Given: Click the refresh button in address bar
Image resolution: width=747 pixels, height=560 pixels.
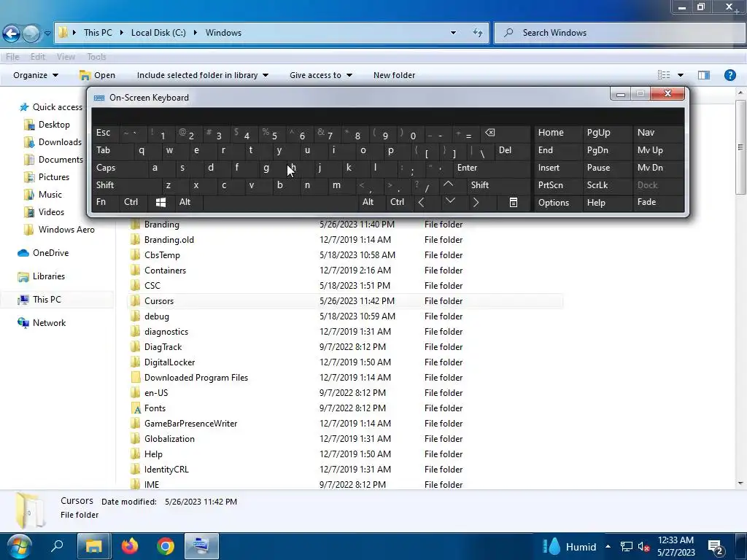Looking at the screenshot, I should coord(477,33).
